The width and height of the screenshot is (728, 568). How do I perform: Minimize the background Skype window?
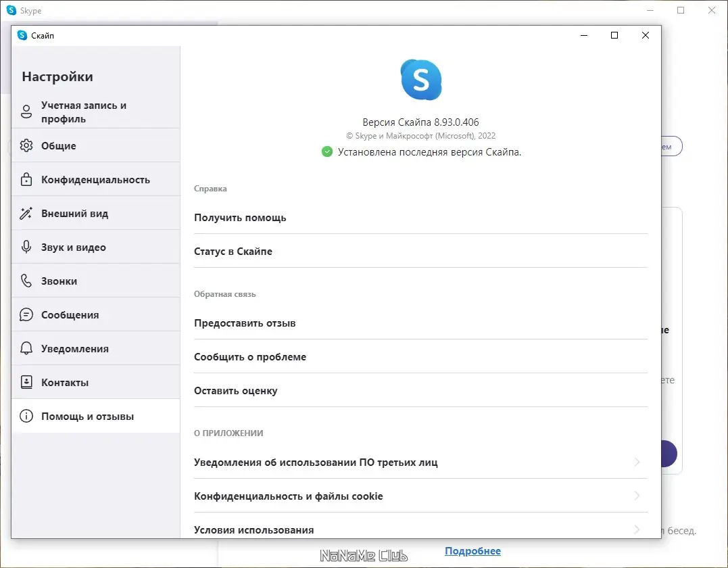[x=650, y=10]
